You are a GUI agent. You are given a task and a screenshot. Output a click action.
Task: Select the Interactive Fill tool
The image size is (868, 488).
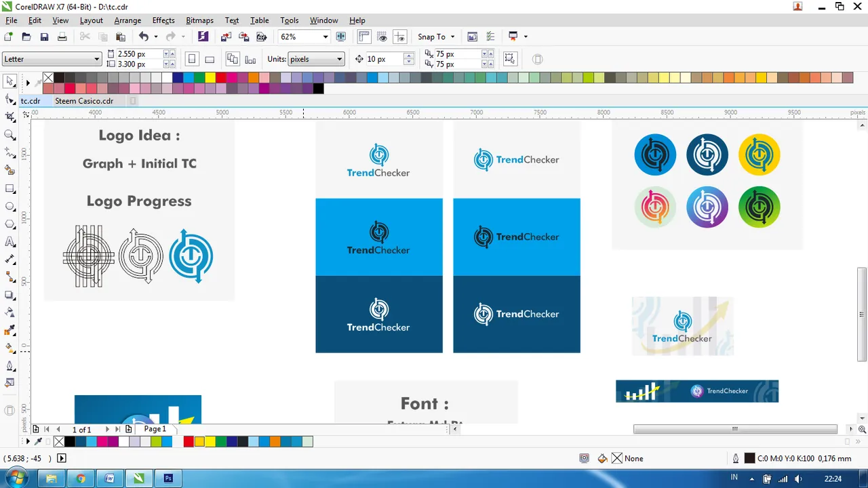click(9, 348)
